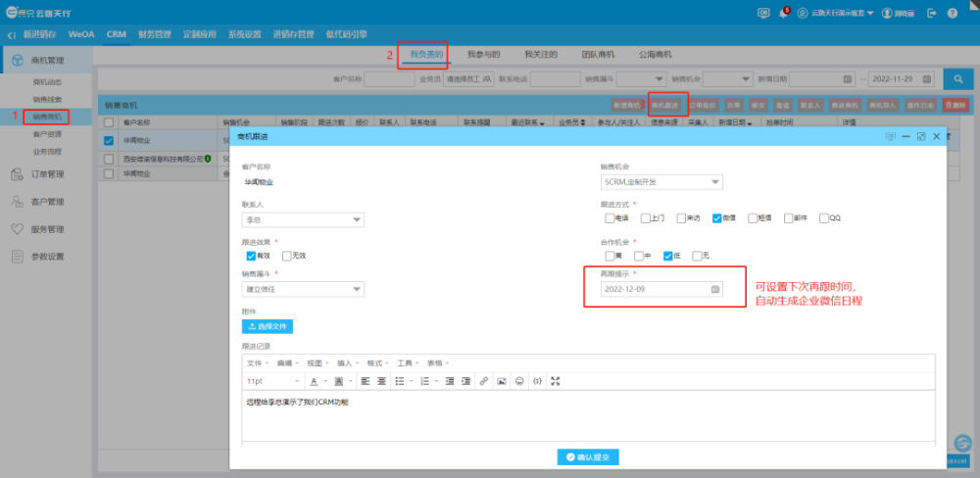Check the 无效 follow-up effect checkbox

pos(287,256)
